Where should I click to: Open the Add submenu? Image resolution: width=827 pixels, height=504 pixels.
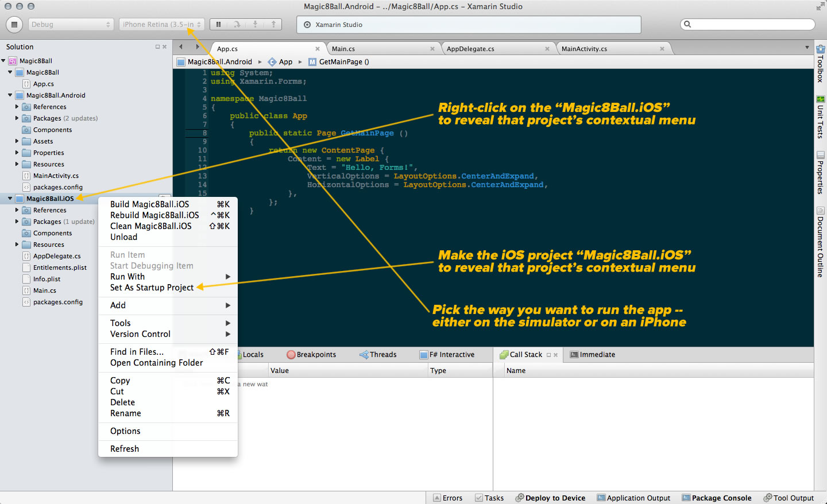pyautogui.click(x=168, y=305)
